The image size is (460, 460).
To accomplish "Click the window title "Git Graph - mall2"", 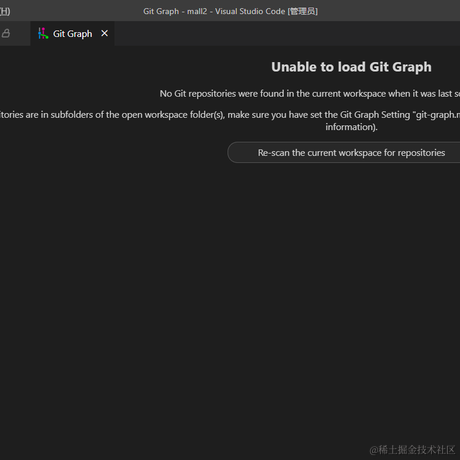I will point(175,11).
